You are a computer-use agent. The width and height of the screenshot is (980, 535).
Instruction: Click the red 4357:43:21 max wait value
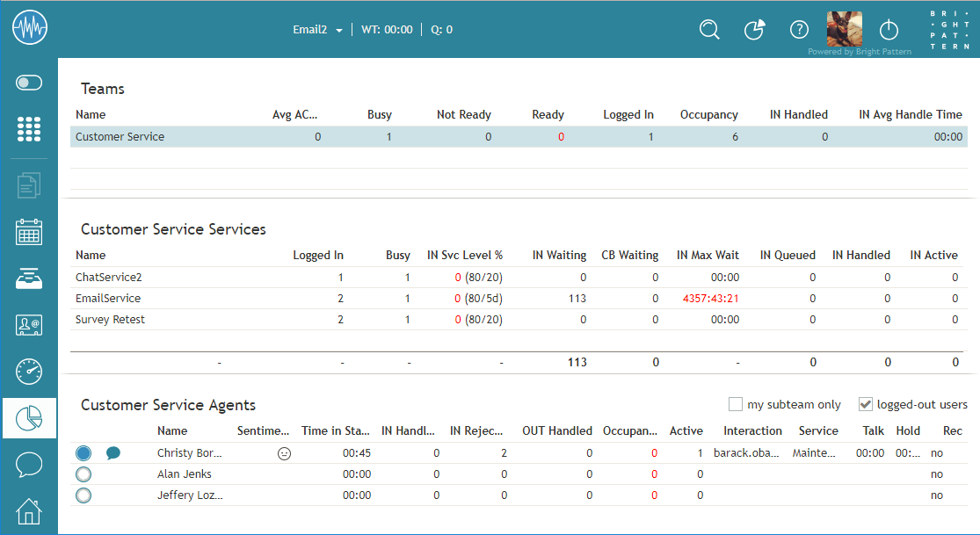pyautogui.click(x=711, y=299)
